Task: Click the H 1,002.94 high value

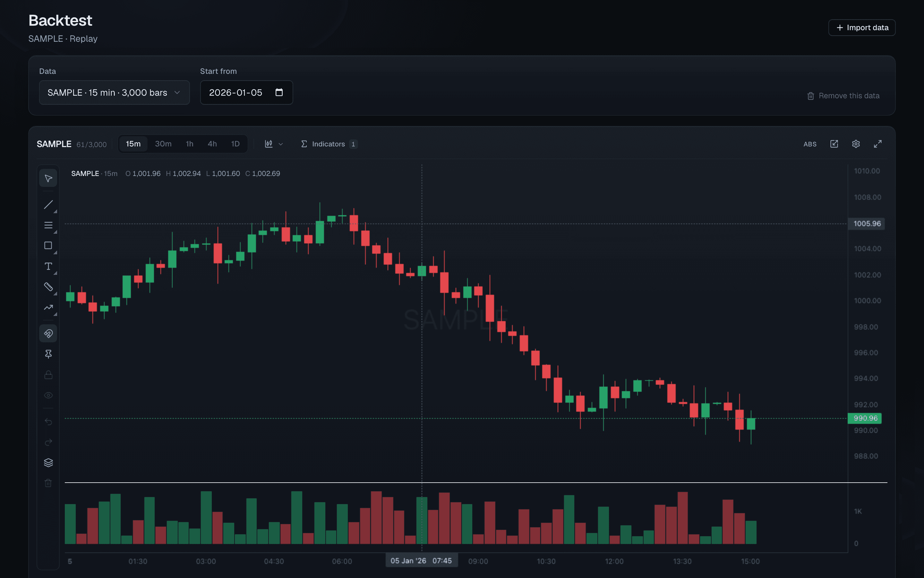Action: (x=183, y=173)
